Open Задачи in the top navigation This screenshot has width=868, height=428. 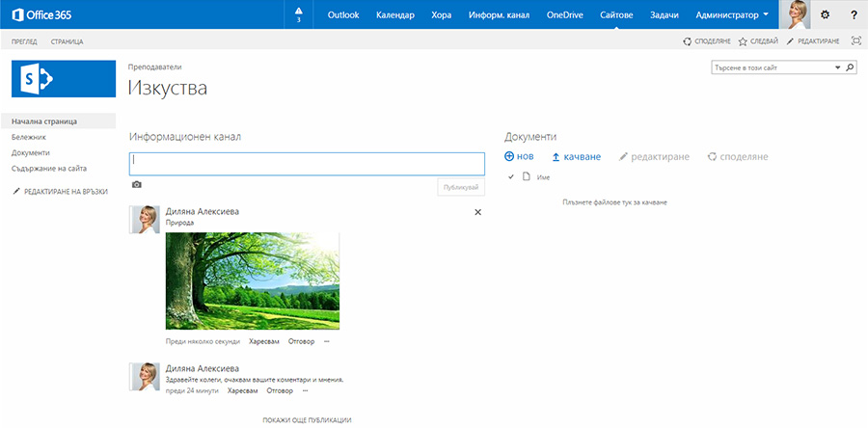(x=665, y=14)
